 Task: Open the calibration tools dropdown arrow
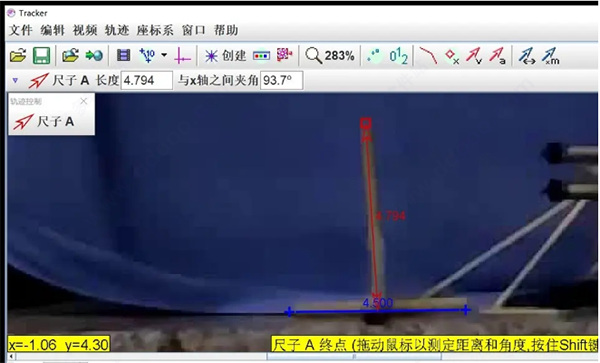pos(164,55)
